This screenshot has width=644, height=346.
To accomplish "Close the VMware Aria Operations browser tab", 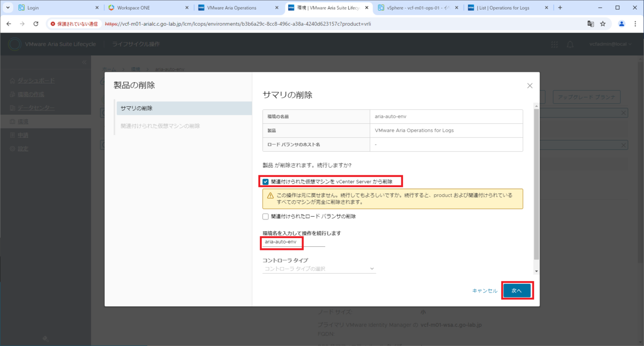I will (276, 8).
